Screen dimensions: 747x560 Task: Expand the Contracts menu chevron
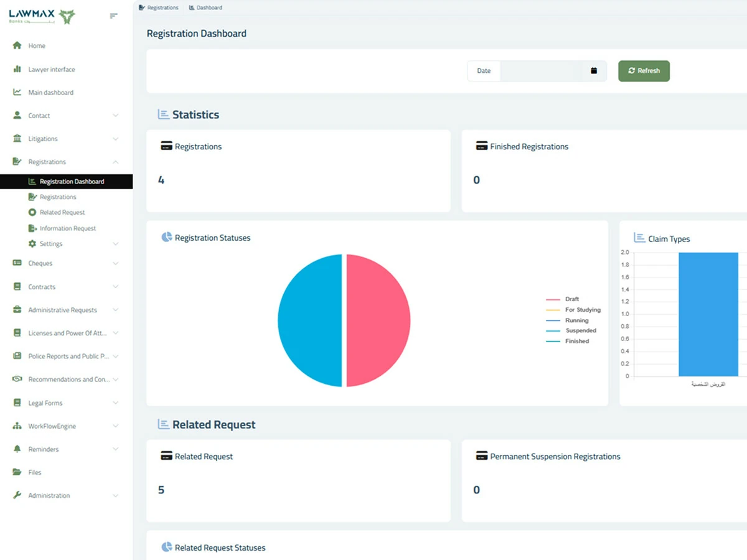[116, 286]
